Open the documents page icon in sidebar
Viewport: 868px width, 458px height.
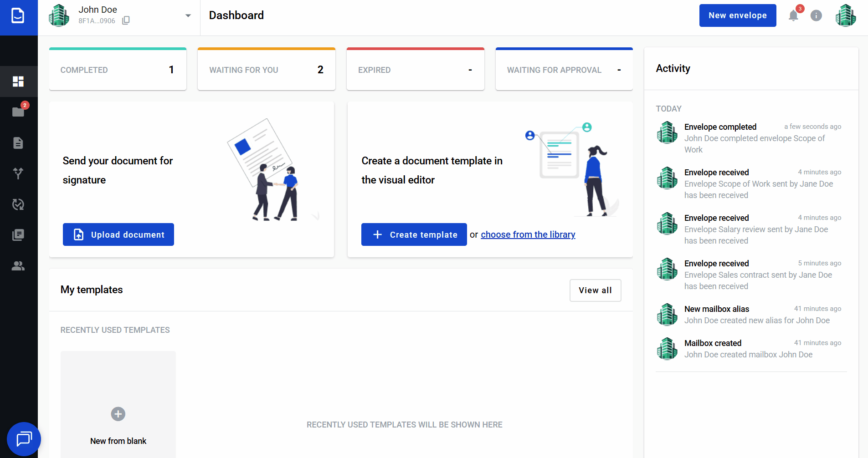[x=18, y=143]
